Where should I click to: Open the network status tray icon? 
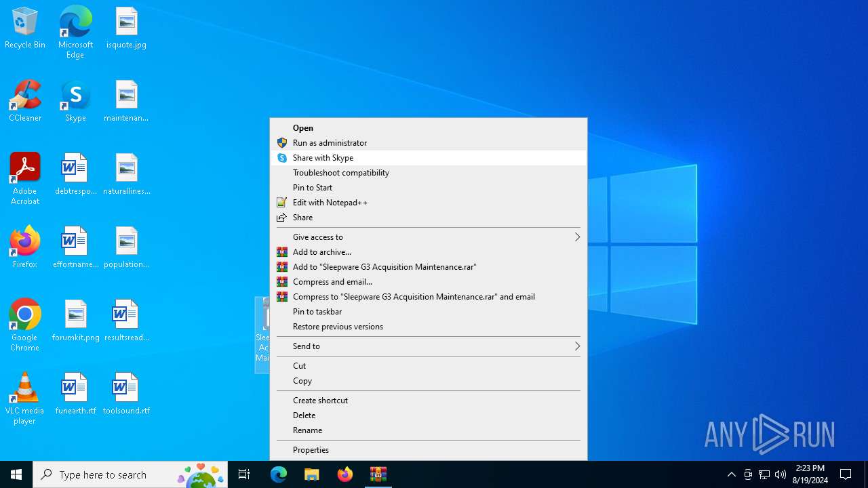pyautogui.click(x=764, y=474)
